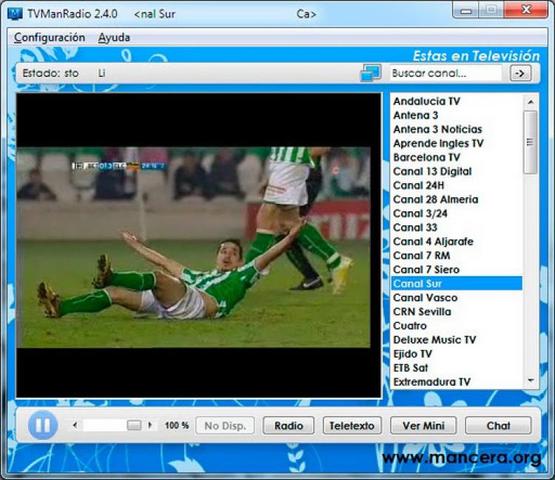Screen dimensions: 555x480
Task: Click volume slider left arrow
Action: pos(75,425)
